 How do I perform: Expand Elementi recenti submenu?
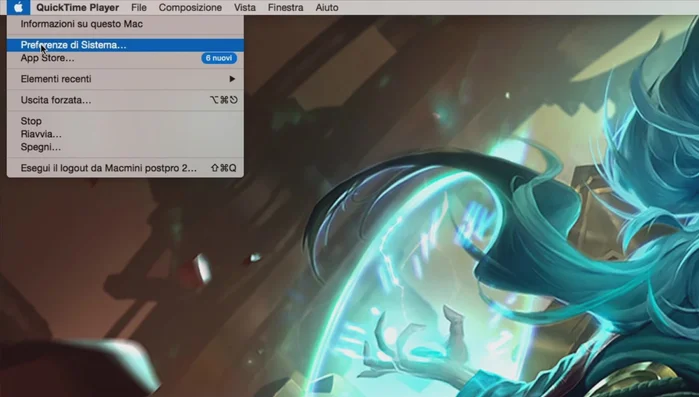coord(125,79)
